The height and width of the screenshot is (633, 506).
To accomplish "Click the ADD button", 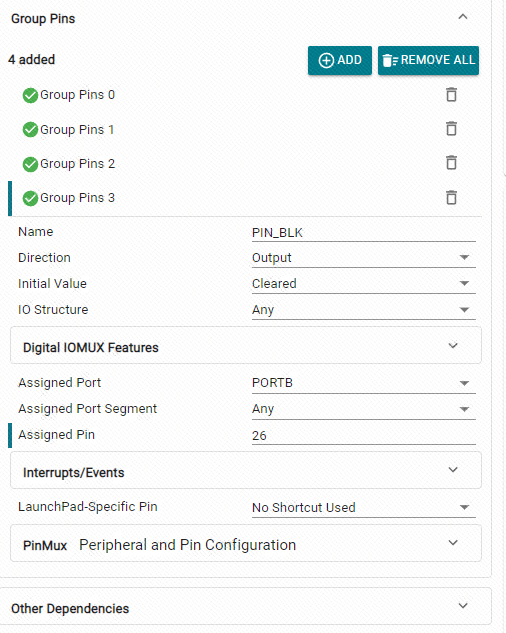I will click(x=340, y=61).
